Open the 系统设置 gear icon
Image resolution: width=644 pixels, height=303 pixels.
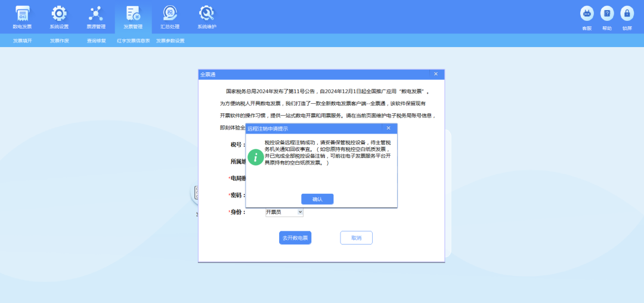(59, 14)
